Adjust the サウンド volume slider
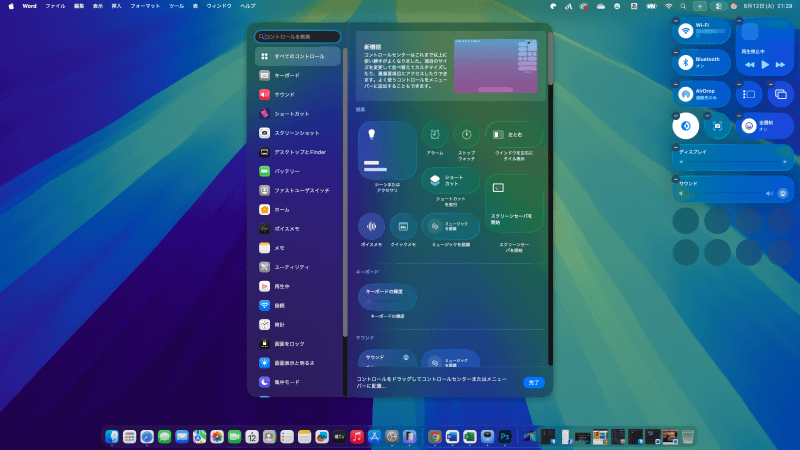800x450 pixels. click(x=727, y=193)
